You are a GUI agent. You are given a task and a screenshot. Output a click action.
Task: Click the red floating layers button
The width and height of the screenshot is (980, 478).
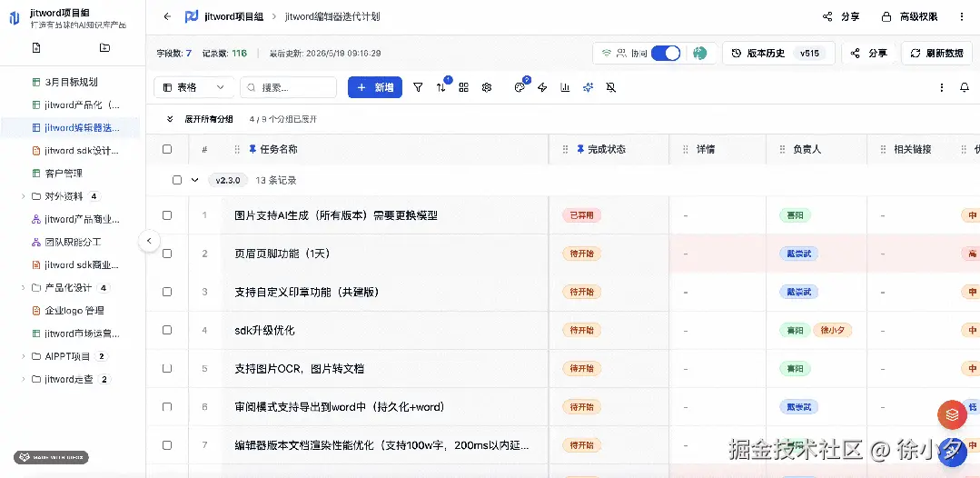coord(952,414)
